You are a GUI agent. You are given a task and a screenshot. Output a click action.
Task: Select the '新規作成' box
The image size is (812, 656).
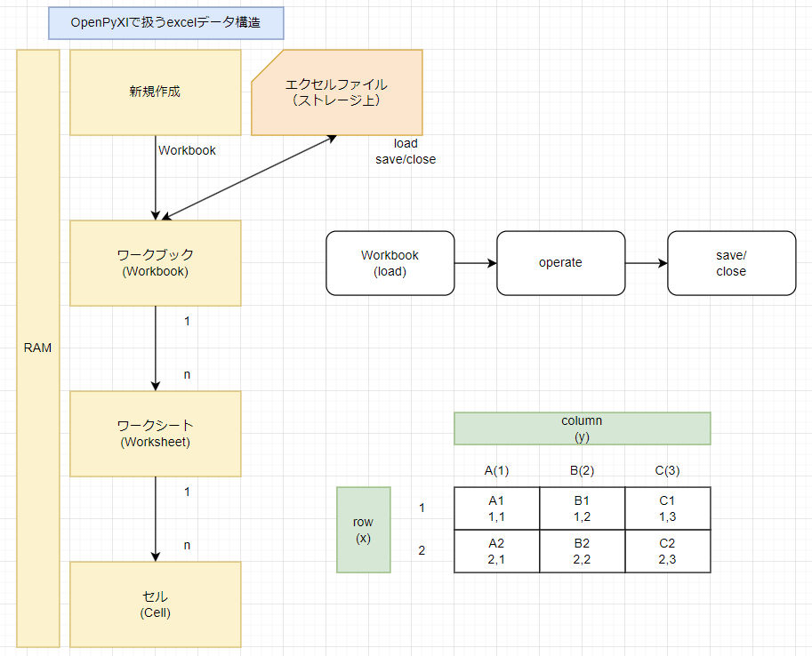pos(156,92)
